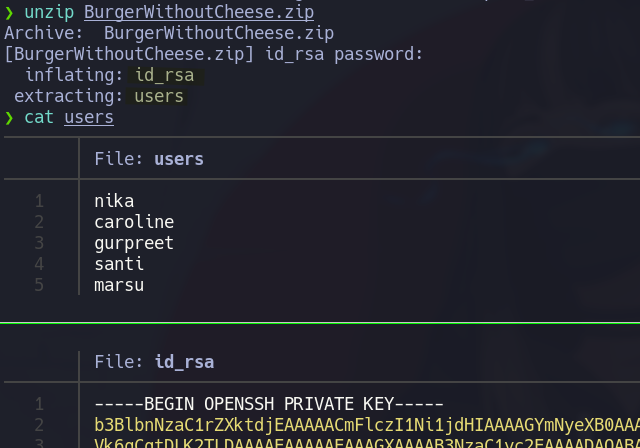This screenshot has height=448, width=640.
Task: Click the inflated id_rsa filename
Action: (x=164, y=75)
